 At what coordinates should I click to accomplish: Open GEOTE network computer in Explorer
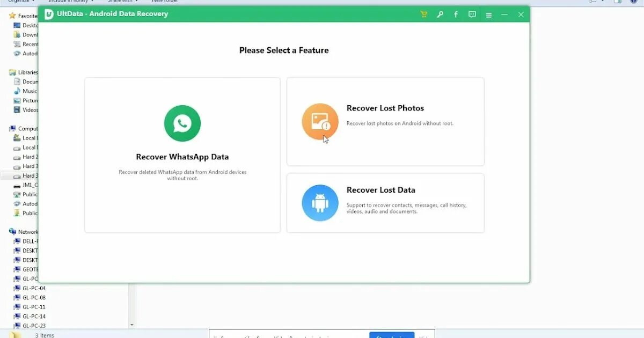click(26, 269)
